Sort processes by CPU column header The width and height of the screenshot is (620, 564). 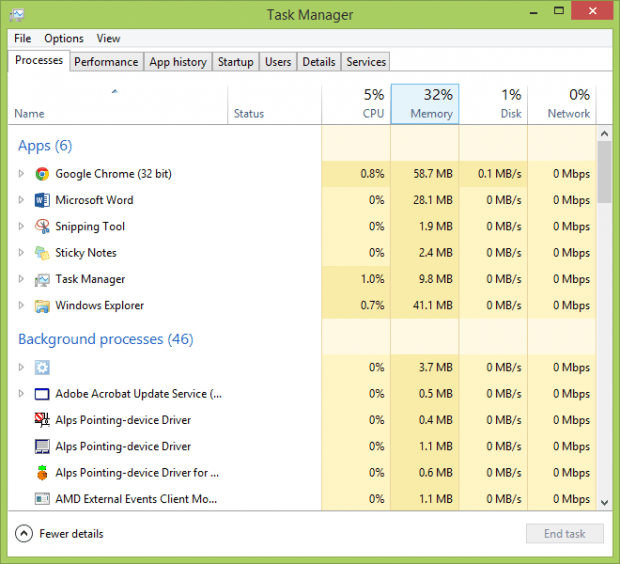(x=356, y=103)
